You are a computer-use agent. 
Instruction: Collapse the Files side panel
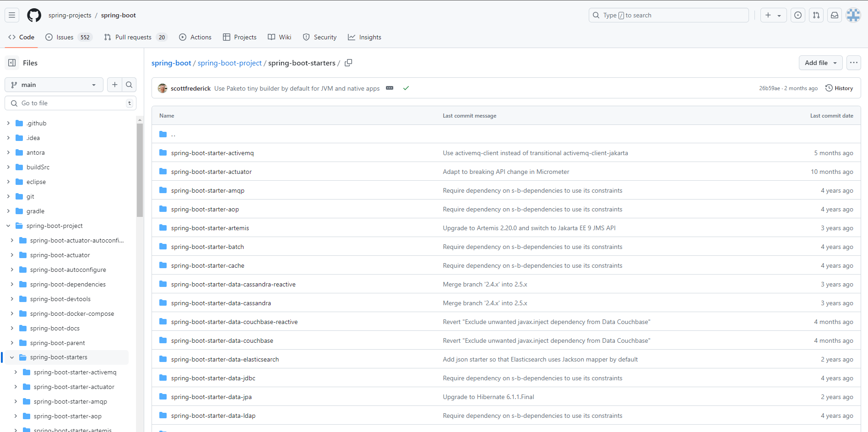pos(12,63)
